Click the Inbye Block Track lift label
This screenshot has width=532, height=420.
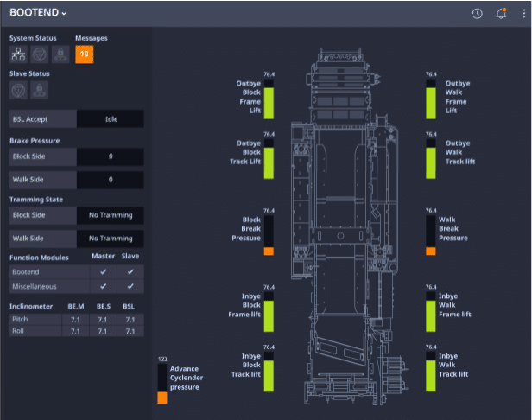tap(246, 365)
